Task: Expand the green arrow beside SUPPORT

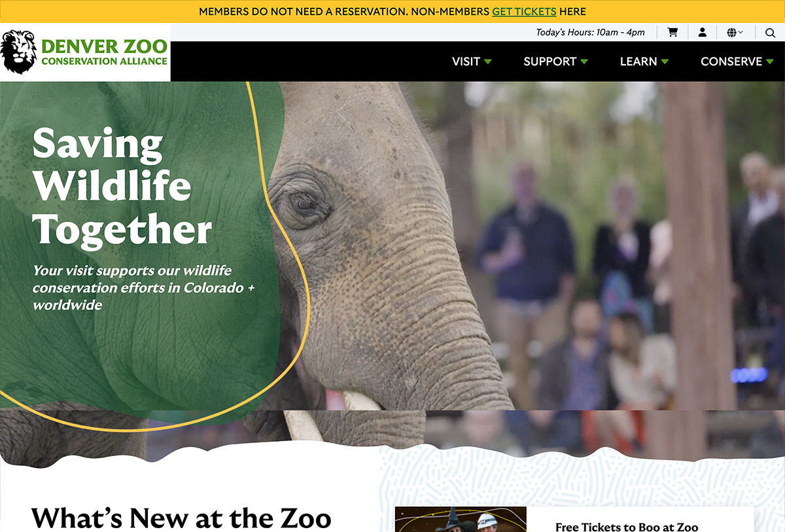Action: click(x=584, y=62)
